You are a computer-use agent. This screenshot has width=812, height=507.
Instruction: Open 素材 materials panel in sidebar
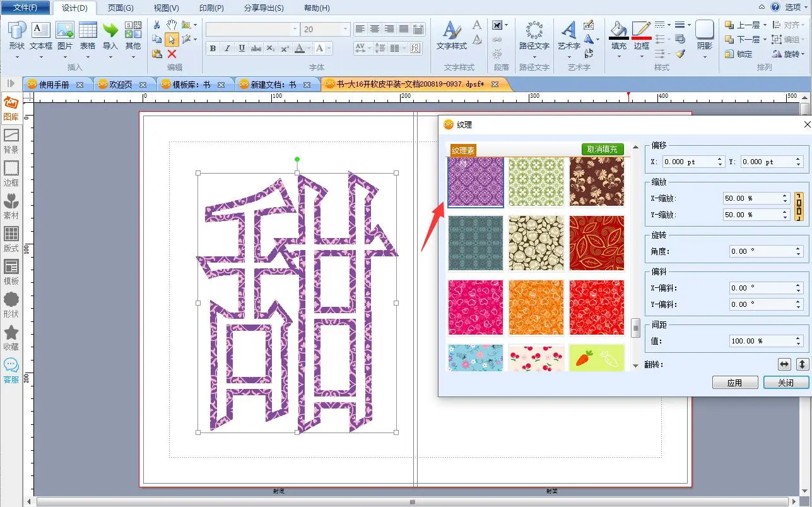(11, 206)
